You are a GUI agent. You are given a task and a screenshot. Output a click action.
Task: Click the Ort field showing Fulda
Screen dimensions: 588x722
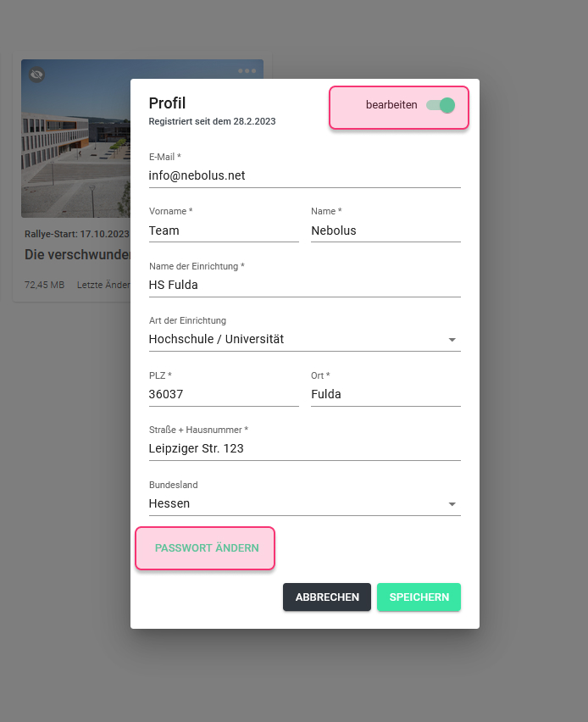386,395
